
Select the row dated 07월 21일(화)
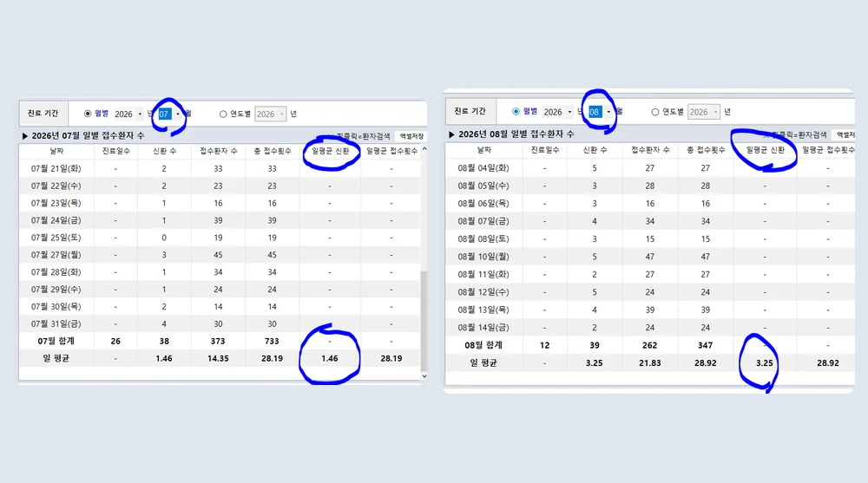click(220, 168)
